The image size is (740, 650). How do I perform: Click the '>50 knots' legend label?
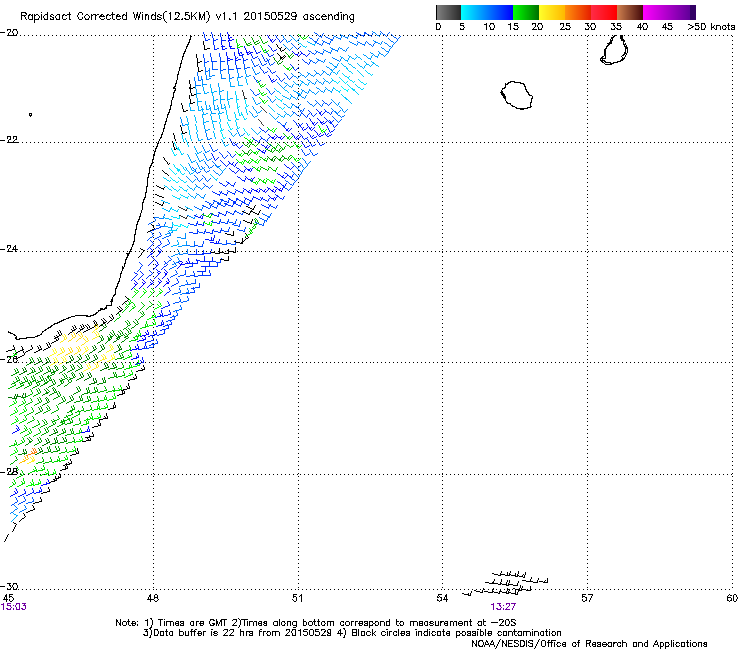tap(711, 27)
